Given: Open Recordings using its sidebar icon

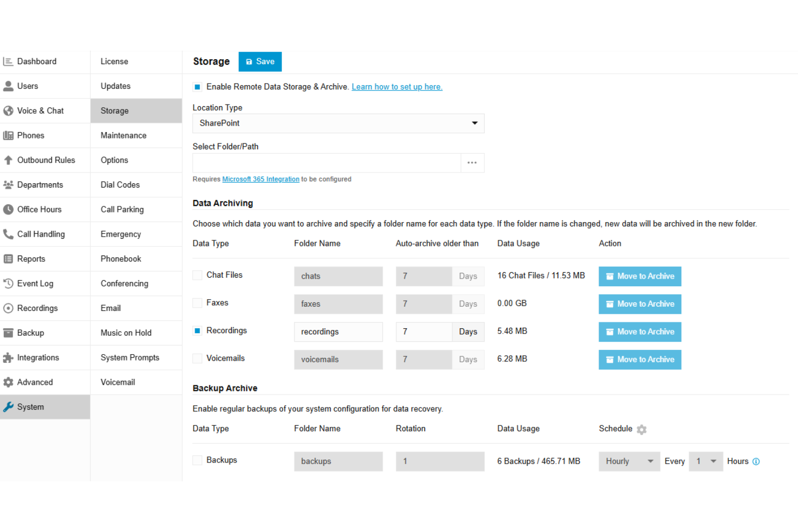Looking at the screenshot, I should click(9, 308).
